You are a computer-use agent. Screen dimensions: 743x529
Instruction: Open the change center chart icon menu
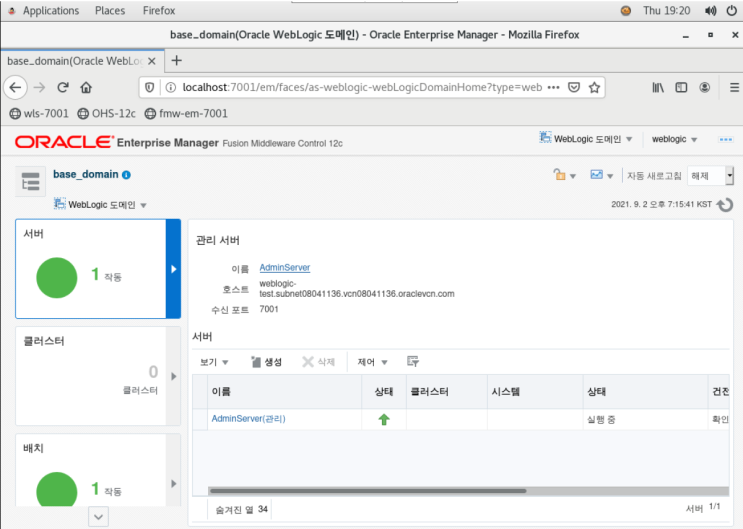click(601, 175)
